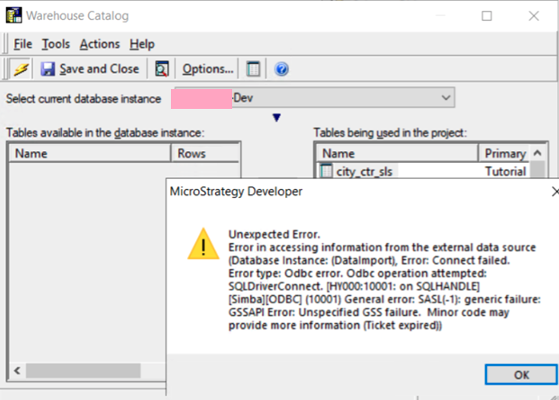Screen dimensions: 559x400
Task: Click the horizontal scrollbar of the available tables
Action: pyautogui.click(x=83, y=371)
